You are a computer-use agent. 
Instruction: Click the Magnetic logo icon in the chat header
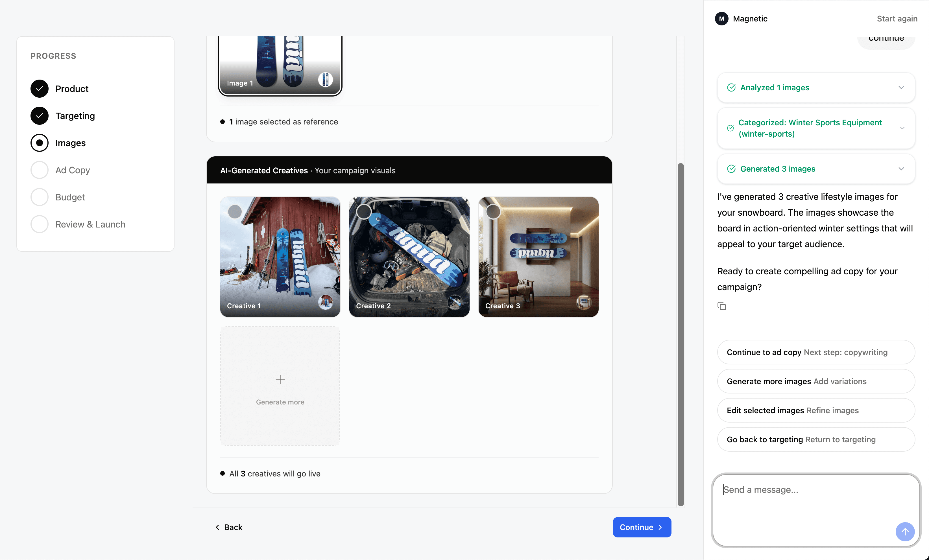tap(721, 18)
